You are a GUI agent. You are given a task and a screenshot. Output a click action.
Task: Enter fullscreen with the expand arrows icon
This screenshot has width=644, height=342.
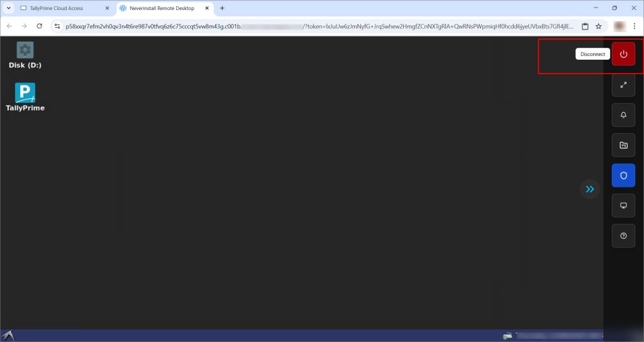tap(623, 85)
